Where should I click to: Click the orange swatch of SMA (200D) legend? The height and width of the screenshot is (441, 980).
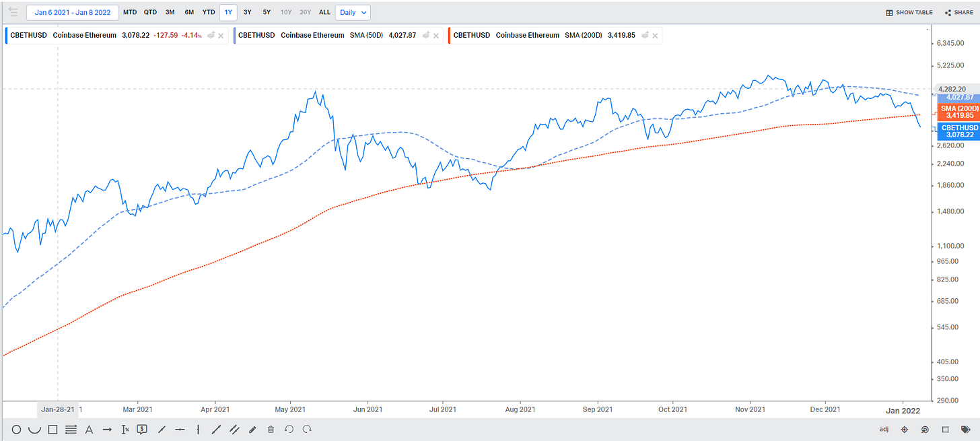click(449, 35)
